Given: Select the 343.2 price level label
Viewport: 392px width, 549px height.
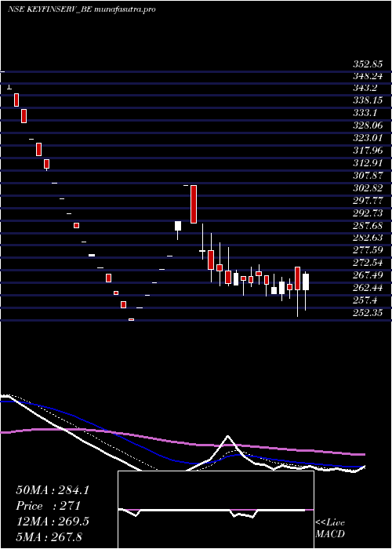Looking at the screenshot, I should click(x=365, y=89).
